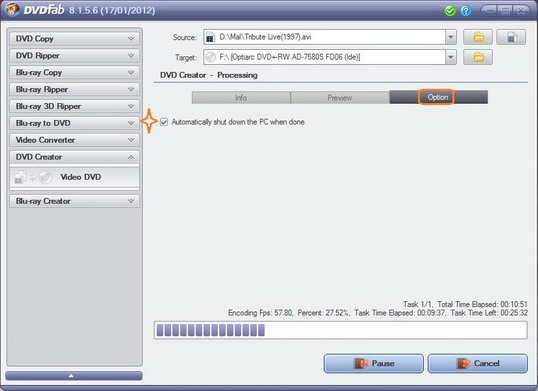Open the Source path dropdown arrow
The height and width of the screenshot is (391, 538).
click(451, 37)
